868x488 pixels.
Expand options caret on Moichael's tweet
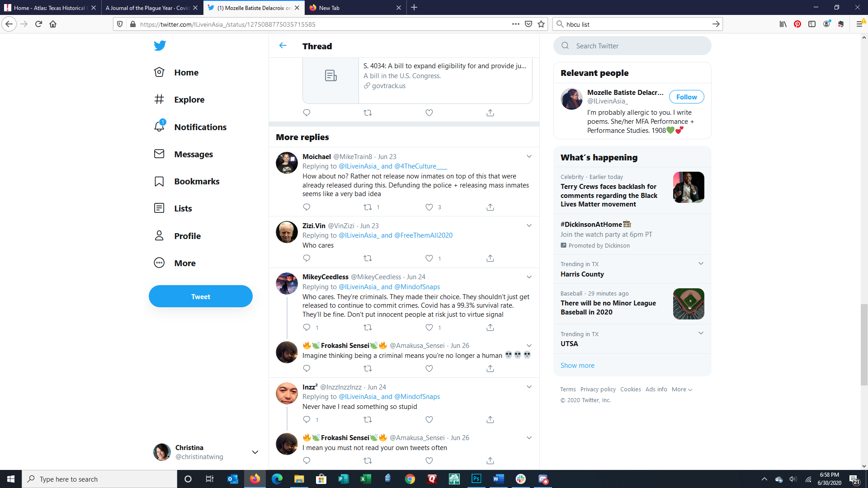pyautogui.click(x=529, y=156)
